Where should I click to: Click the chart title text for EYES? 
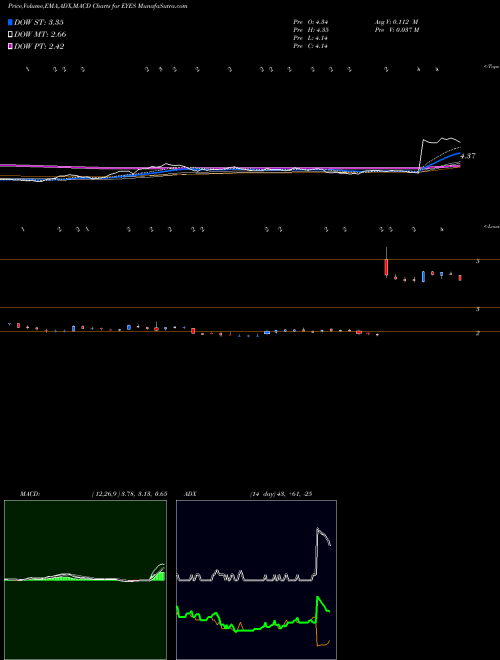(98, 6)
